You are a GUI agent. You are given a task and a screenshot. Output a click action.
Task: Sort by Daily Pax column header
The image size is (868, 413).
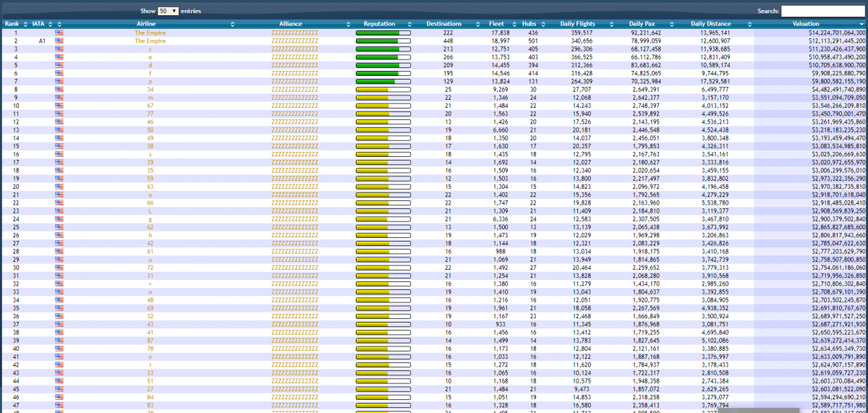pos(643,24)
